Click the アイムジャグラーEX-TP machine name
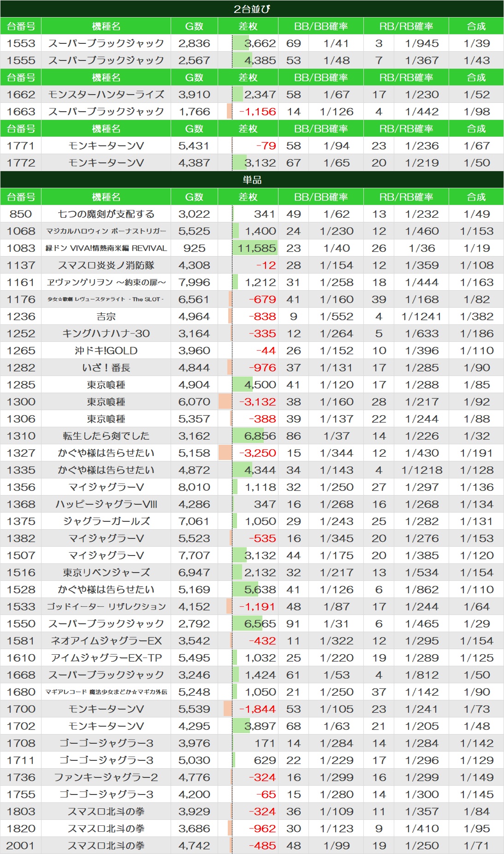 (x=106, y=658)
